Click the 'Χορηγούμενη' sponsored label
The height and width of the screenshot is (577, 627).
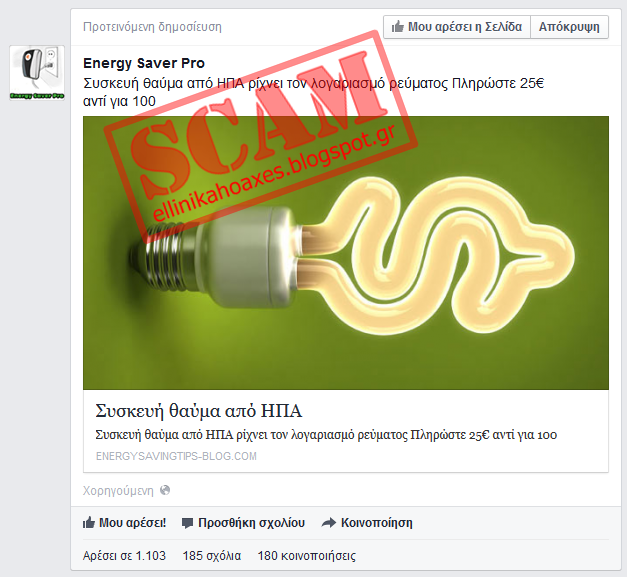(x=118, y=491)
